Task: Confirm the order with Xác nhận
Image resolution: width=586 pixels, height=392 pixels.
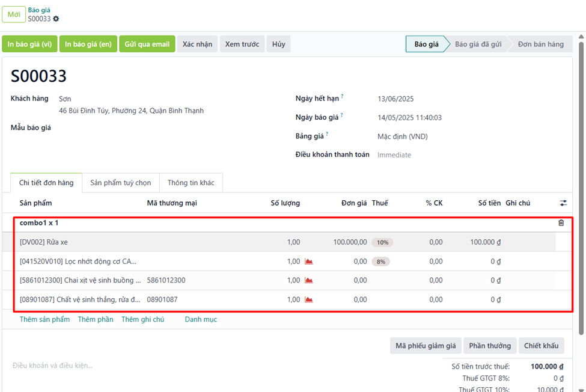Action: click(197, 44)
